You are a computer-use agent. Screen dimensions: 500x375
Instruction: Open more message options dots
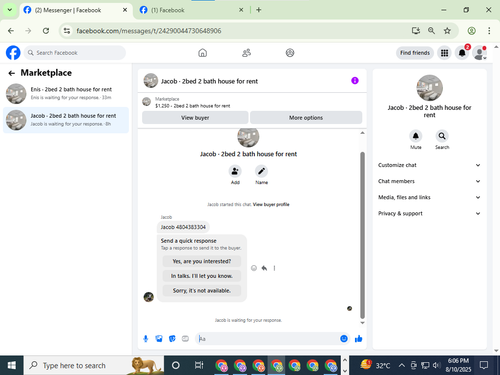click(274, 268)
